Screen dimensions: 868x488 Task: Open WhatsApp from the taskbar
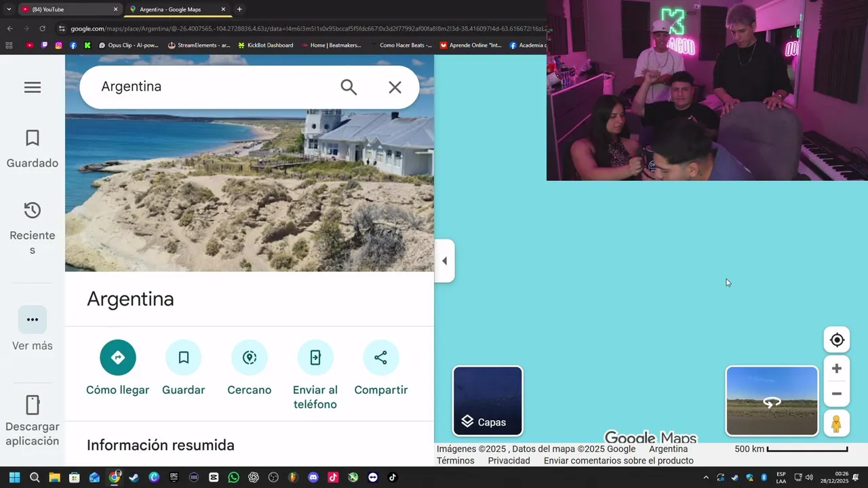point(233,477)
